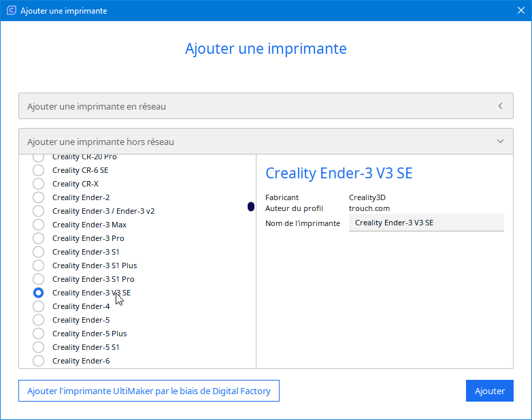Select the Creality Ender-5 Plus radio button

[38, 334]
